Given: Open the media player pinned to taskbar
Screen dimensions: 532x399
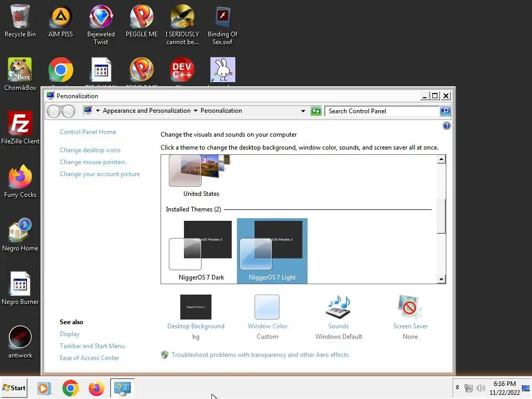Looking at the screenshot, I should click(x=44, y=388).
